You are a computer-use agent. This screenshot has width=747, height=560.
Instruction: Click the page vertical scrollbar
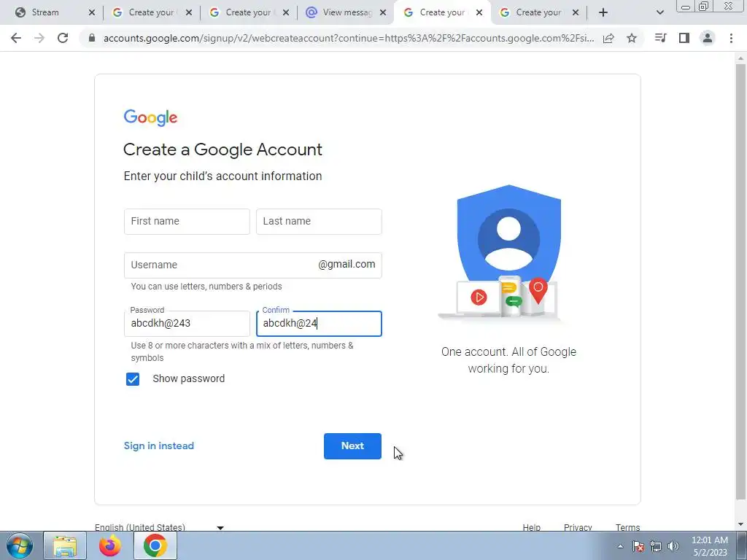740,281
